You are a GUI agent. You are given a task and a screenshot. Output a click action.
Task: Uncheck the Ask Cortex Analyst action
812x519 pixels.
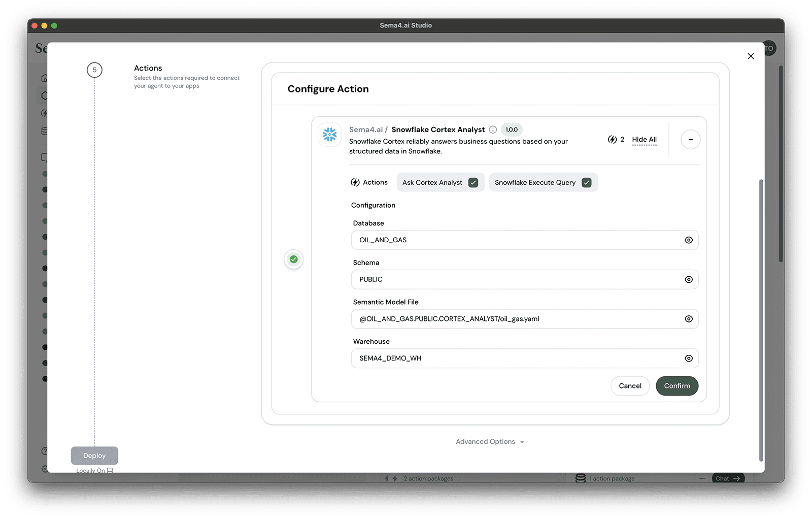[473, 182]
